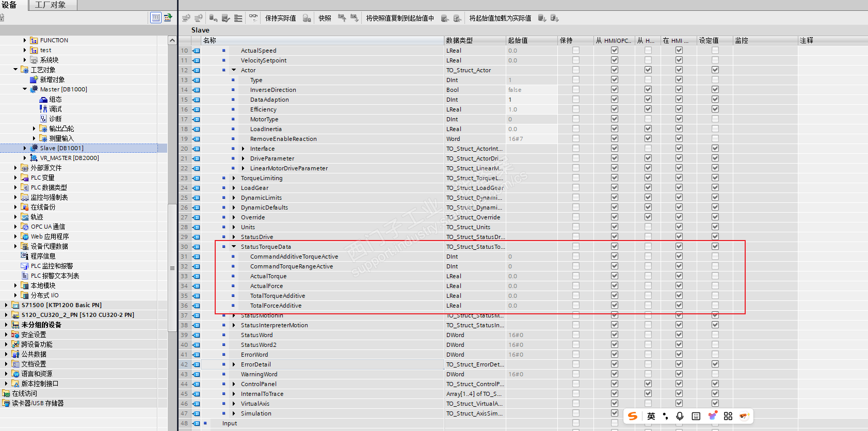Click the 注释 column header

tap(833, 40)
